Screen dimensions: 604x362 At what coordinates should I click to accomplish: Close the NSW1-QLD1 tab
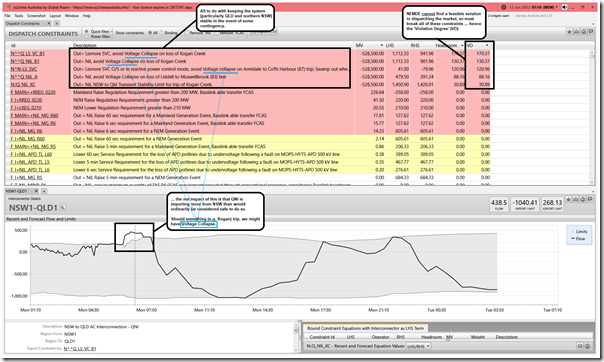point(37,191)
